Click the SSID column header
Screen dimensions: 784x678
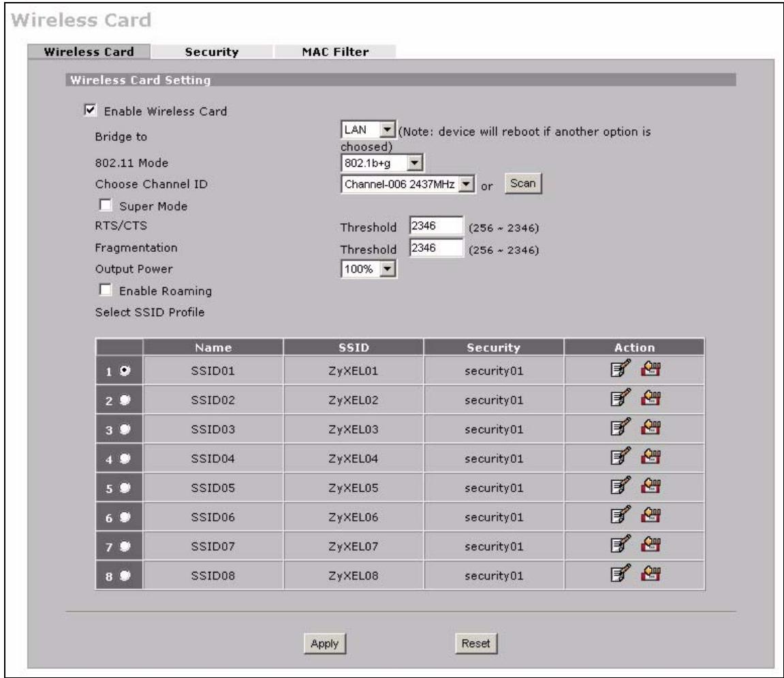tap(354, 347)
